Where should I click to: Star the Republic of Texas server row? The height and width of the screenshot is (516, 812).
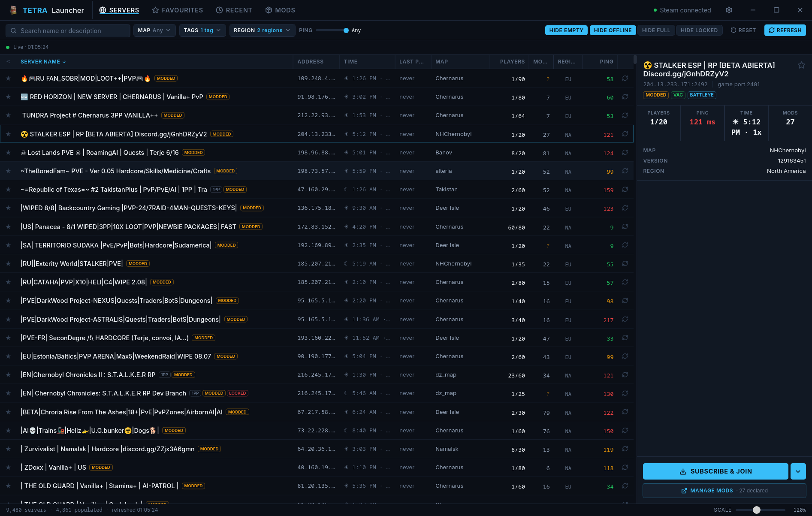8,190
